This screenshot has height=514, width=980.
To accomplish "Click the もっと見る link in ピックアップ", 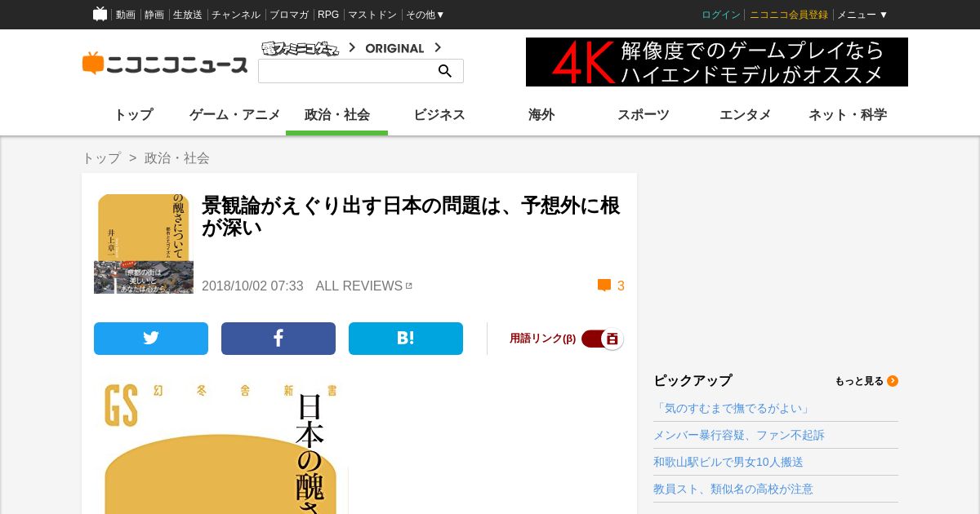I will click(859, 381).
